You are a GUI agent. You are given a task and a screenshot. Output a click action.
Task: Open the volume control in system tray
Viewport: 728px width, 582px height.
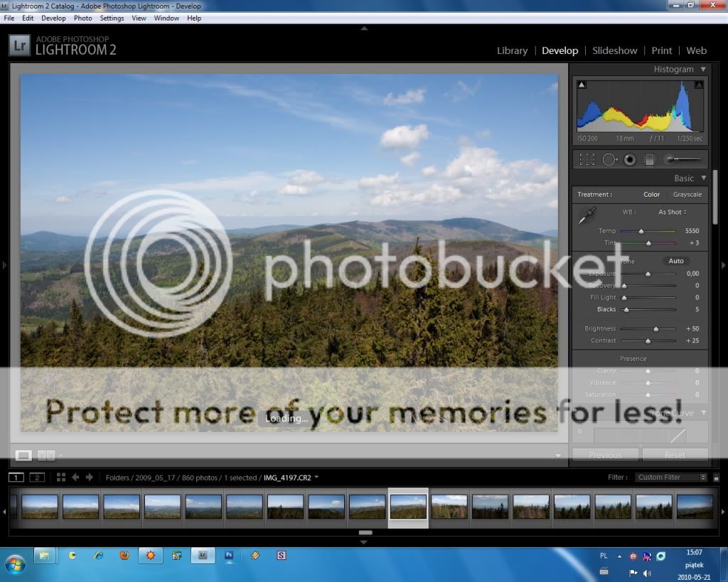[648, 573]
